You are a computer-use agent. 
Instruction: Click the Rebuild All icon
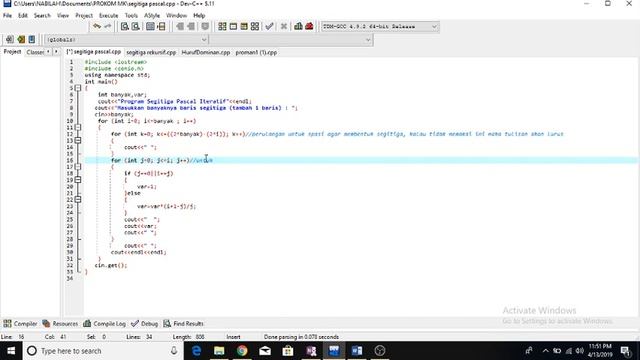coord(255,27)
